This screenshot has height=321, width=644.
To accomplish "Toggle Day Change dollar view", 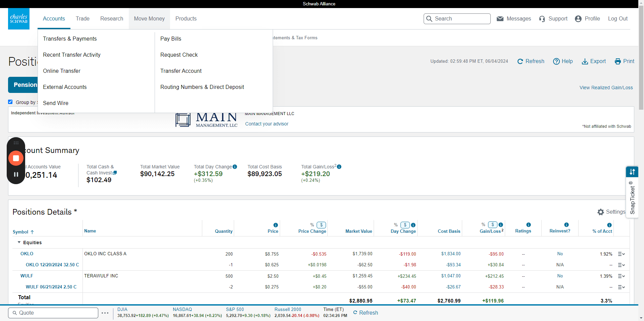I will point(405,225).
